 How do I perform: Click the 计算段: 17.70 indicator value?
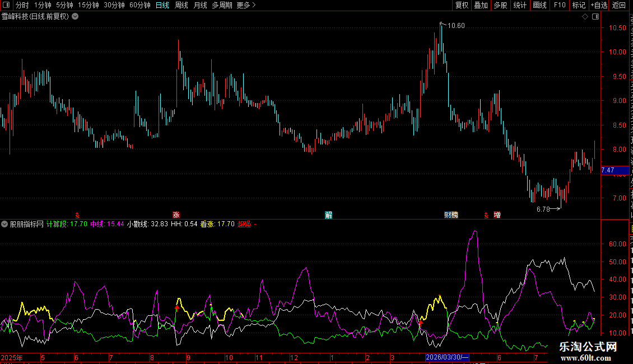[67, 224]
